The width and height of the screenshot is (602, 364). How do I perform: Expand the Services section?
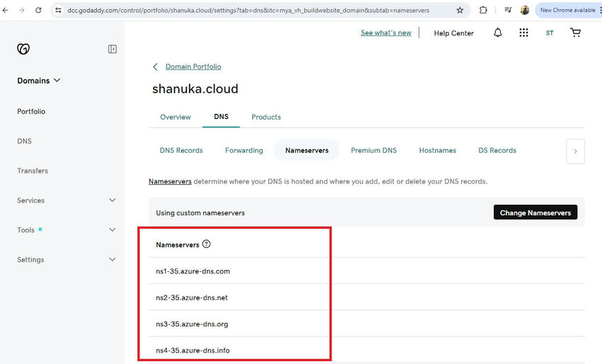112,200
